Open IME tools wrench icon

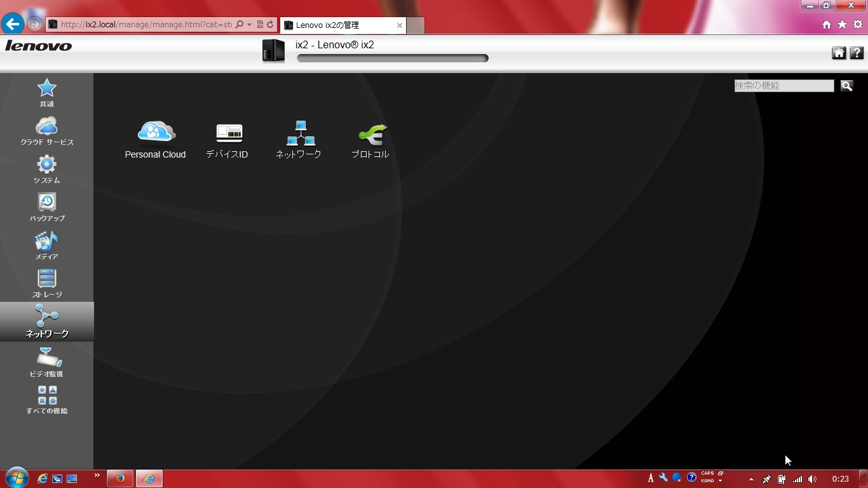pos(663,478)
